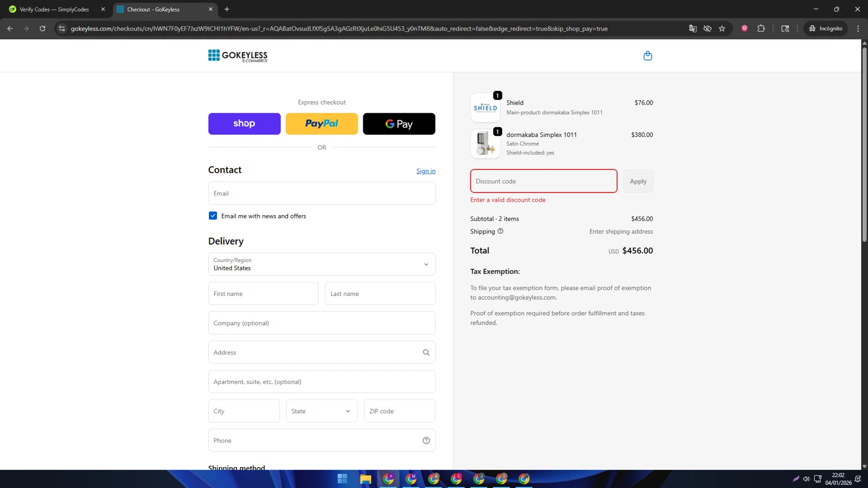Click the Shield product thumbnail

tap(486, 108)
